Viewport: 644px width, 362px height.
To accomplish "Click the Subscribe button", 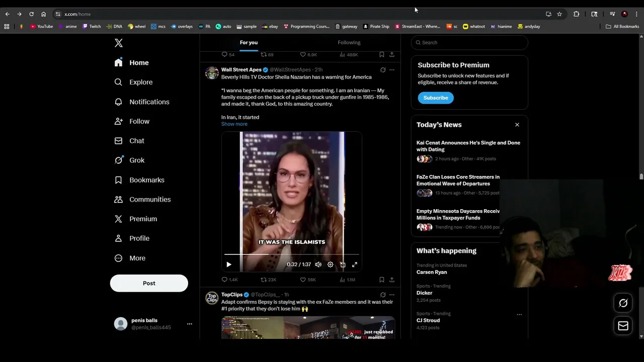I will pyautogui.click(x=436, y=98).
